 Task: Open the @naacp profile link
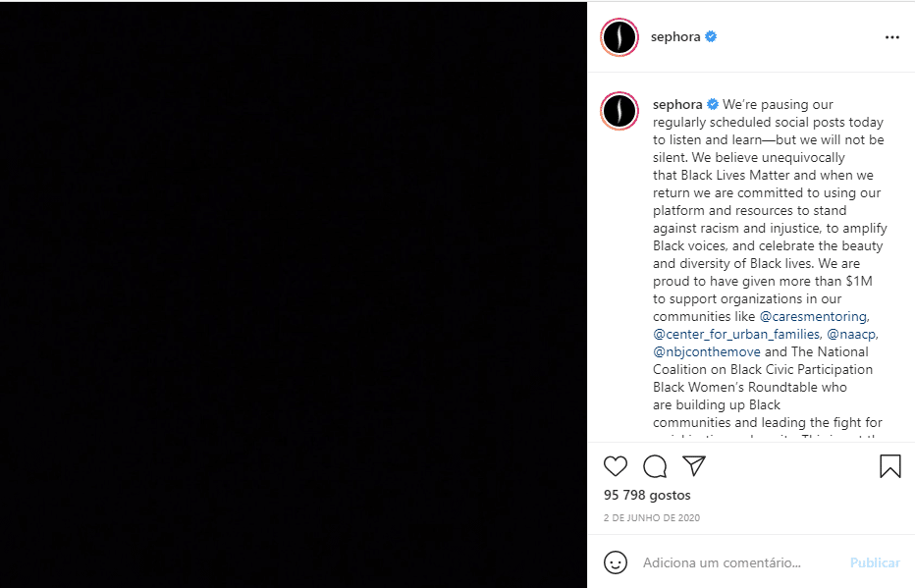pos(852,334)
